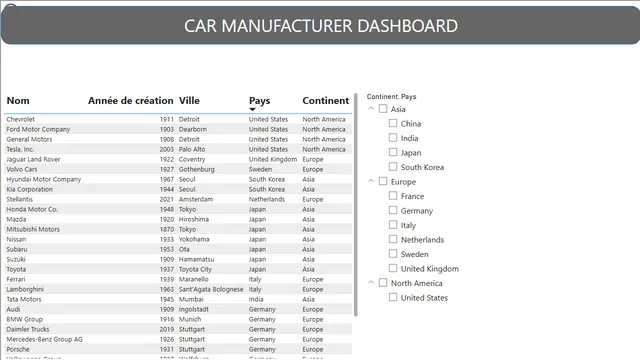The height and width of the screenshot is (360, 640).
Task: Check the Italy checkbox
Action: pos(393,224)
